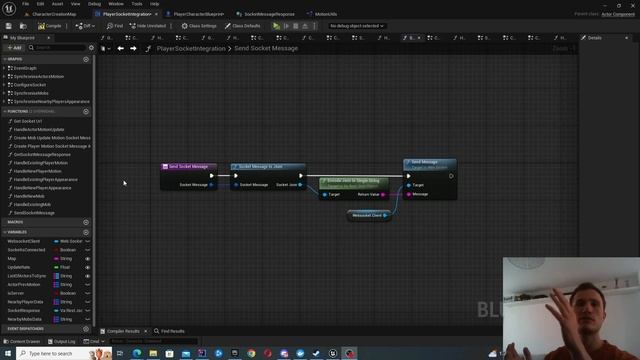The width and height of the screenshot is (640, 360).
Task: Select the SendSocketMessage function
Action: tap(34, 213)
